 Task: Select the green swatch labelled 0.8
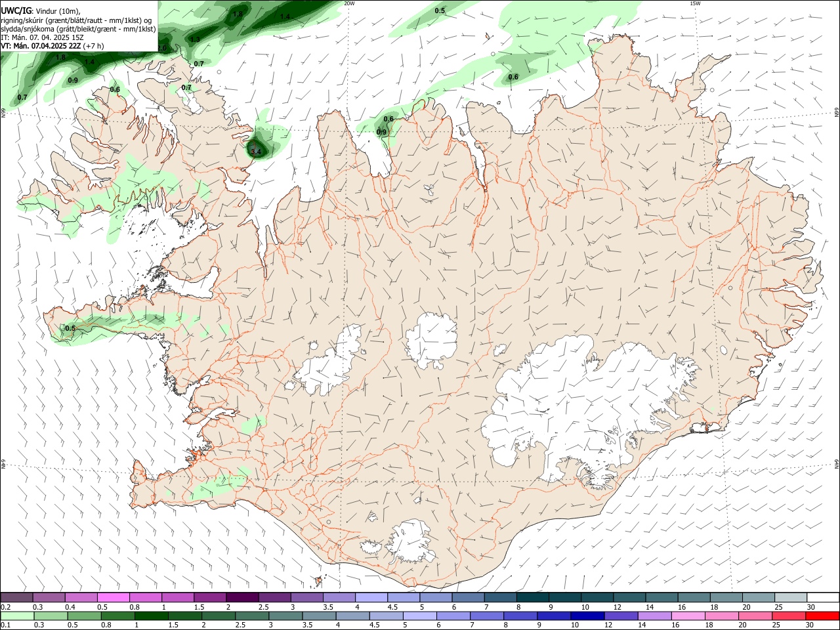click(118, 616)
